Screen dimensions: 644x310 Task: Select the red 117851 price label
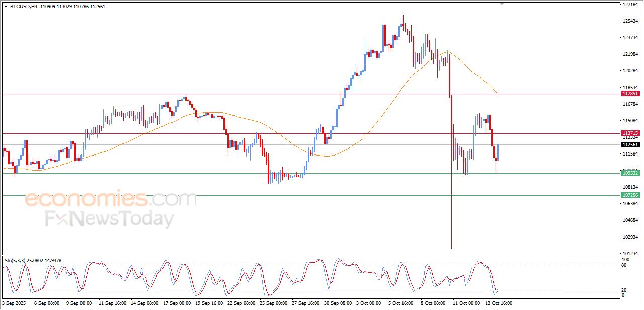tap(630, 94)
